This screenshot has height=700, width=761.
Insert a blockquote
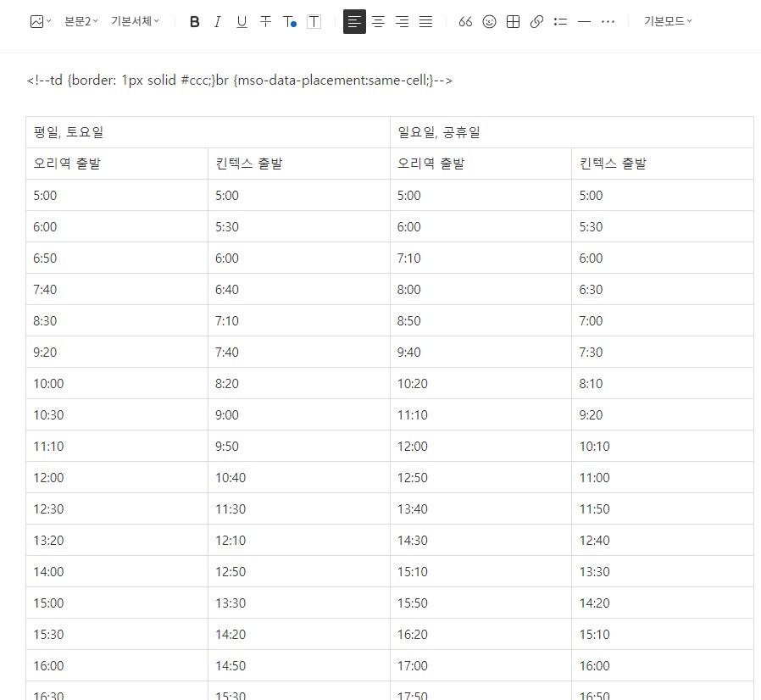coord(465,22)
